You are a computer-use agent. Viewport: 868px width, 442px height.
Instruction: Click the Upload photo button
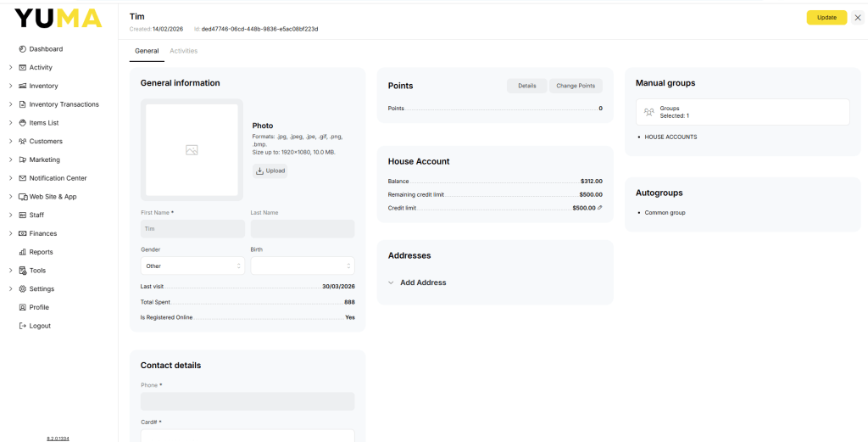(x=270, y=171)
